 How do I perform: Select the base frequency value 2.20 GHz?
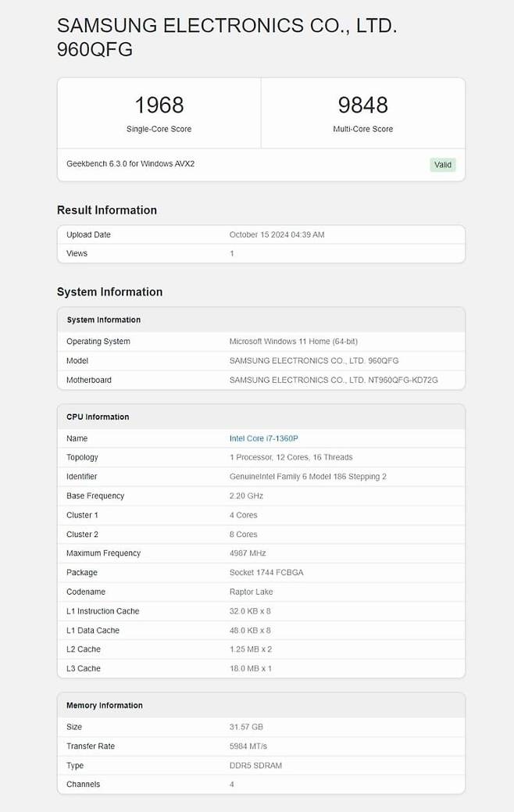246,495
